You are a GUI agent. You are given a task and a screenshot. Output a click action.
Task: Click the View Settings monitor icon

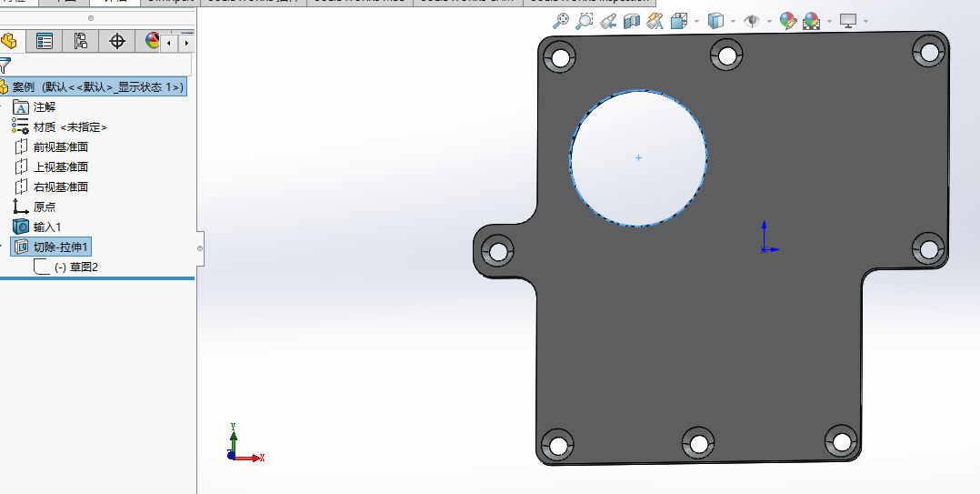point(848,21)
